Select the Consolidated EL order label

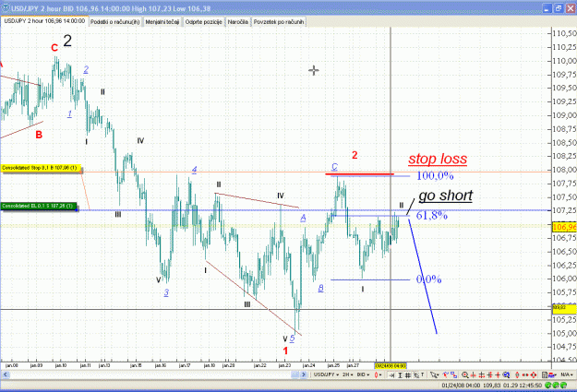(x=39, y=206)
